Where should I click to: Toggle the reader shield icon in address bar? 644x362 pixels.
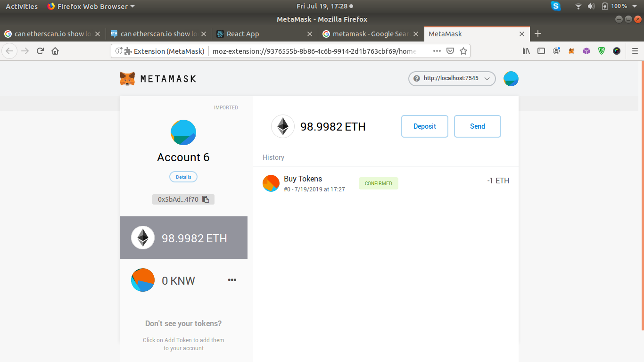point(450,50)
